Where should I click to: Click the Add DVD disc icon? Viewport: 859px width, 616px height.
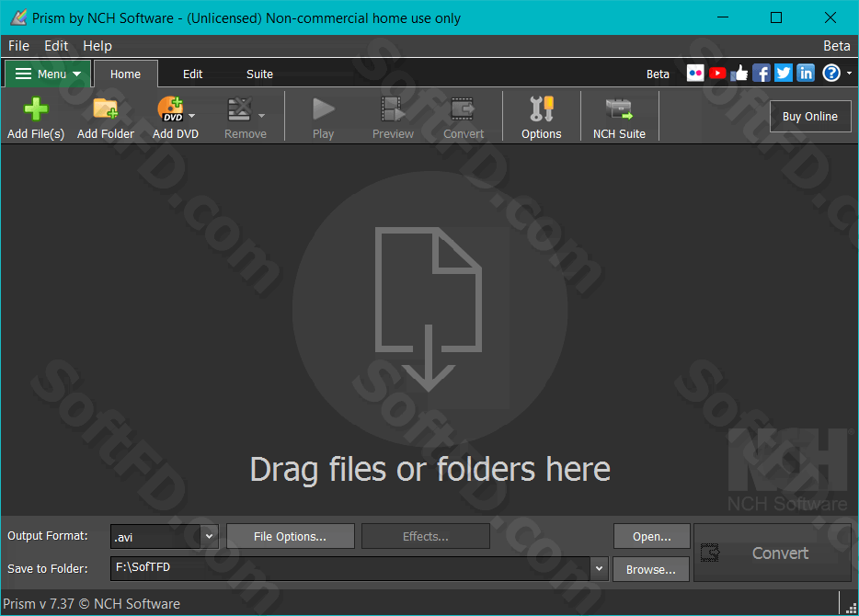[x=170, y=109]
